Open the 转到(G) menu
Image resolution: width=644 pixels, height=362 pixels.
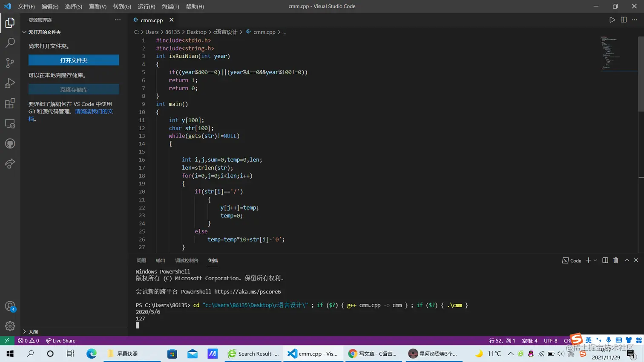tap(122, 6)
